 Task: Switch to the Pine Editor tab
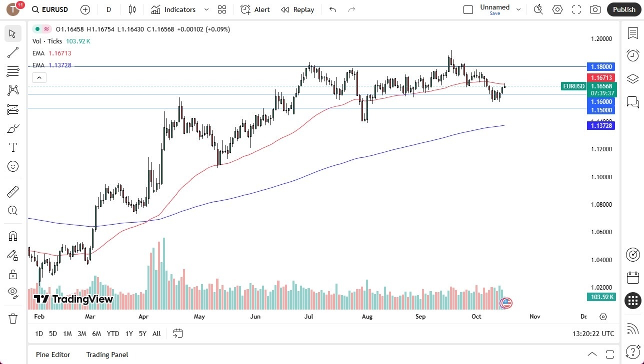(53, 355)
